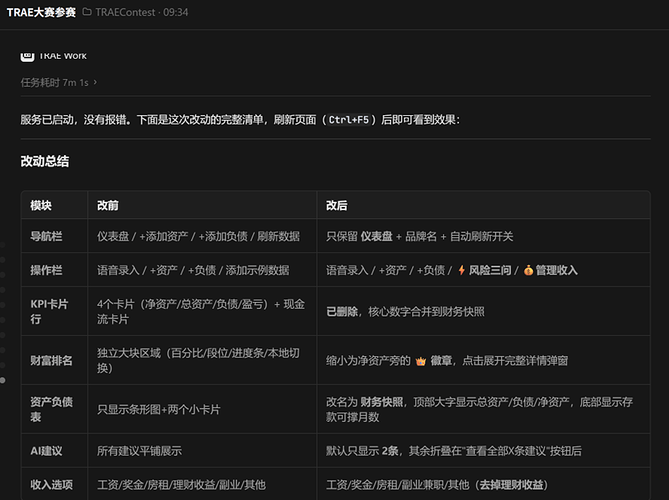Open the TRAEContest project label
Viewport: 669px width, 500px height.
tap(125, 12)
